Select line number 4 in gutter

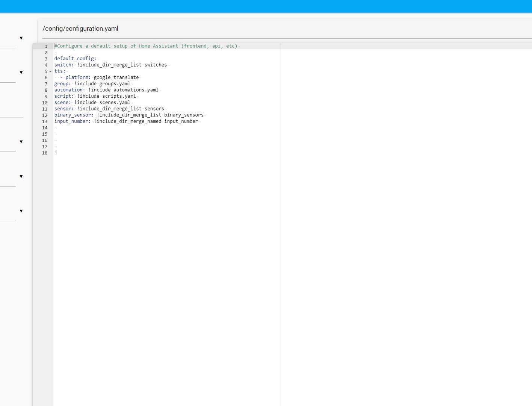coord(46,65)
